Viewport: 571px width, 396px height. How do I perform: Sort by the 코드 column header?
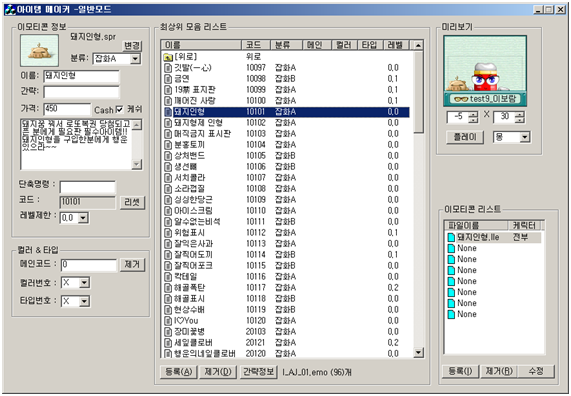point(256,45)
